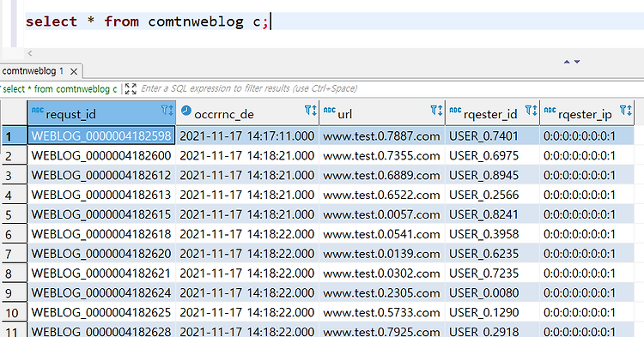The width and height of the screenshot is (644, 337).
Task: Click cell WEBLOG_0000004182615
Action: (101, 214)
